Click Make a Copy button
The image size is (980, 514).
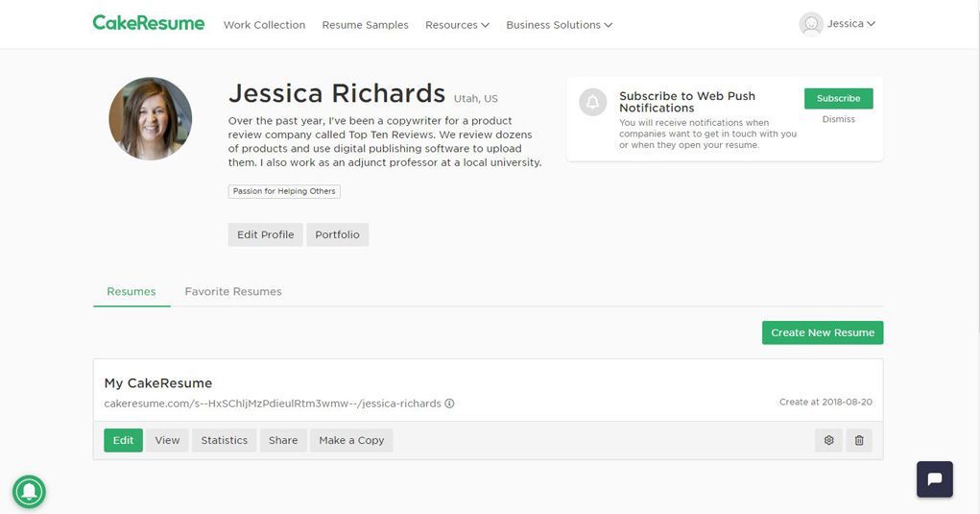click(351, 440)
